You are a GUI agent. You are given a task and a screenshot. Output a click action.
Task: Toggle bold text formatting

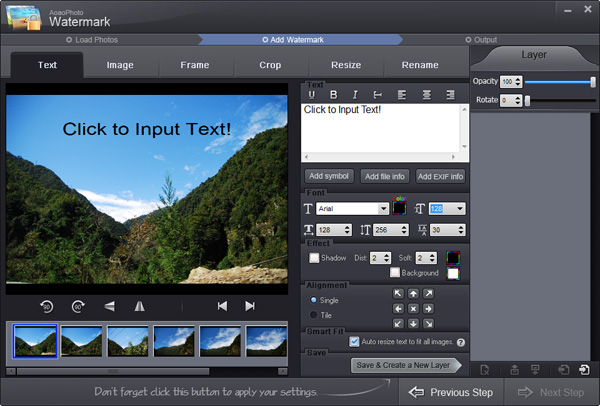pyautogui.click(x=334, y=95)
